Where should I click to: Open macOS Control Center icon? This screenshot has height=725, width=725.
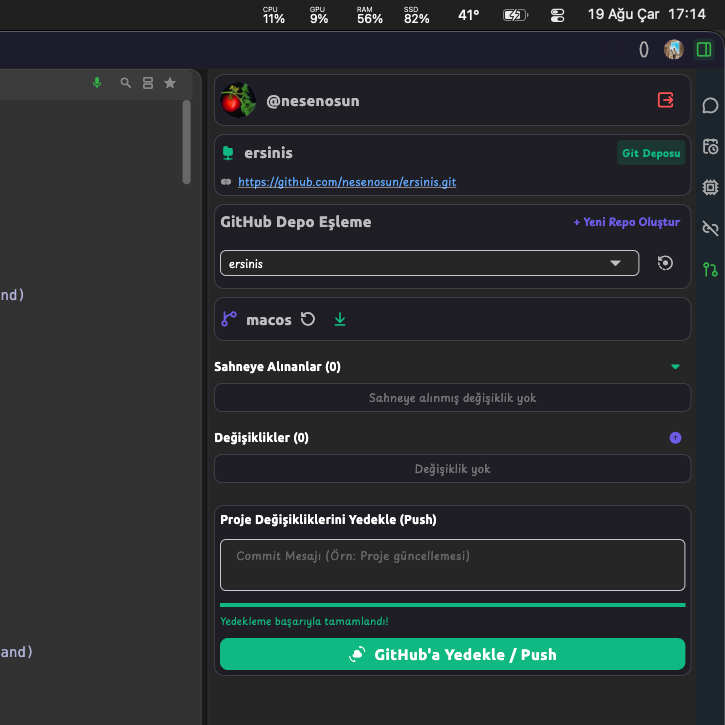(x=557, y=16)
